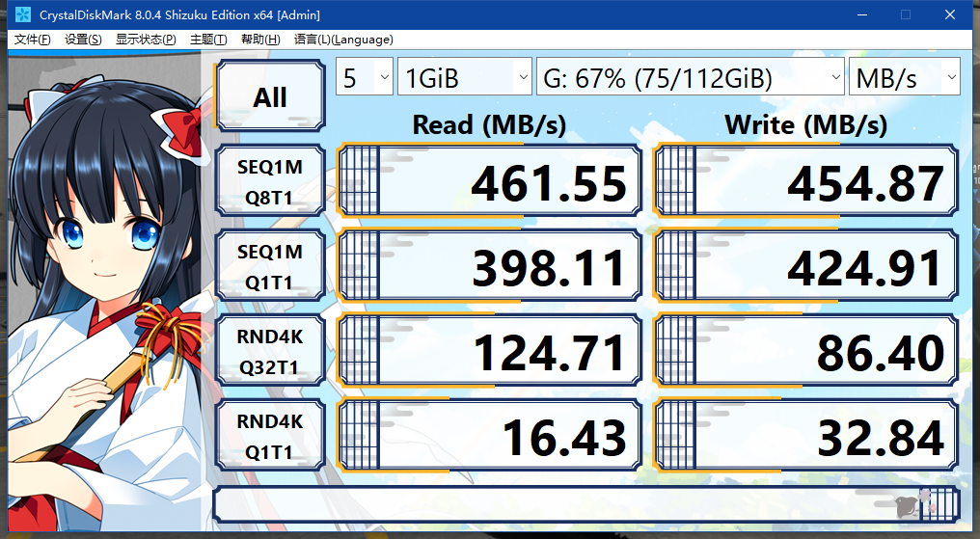
Task: Open the 显示状态(P) menu
Action: point(146,40)
